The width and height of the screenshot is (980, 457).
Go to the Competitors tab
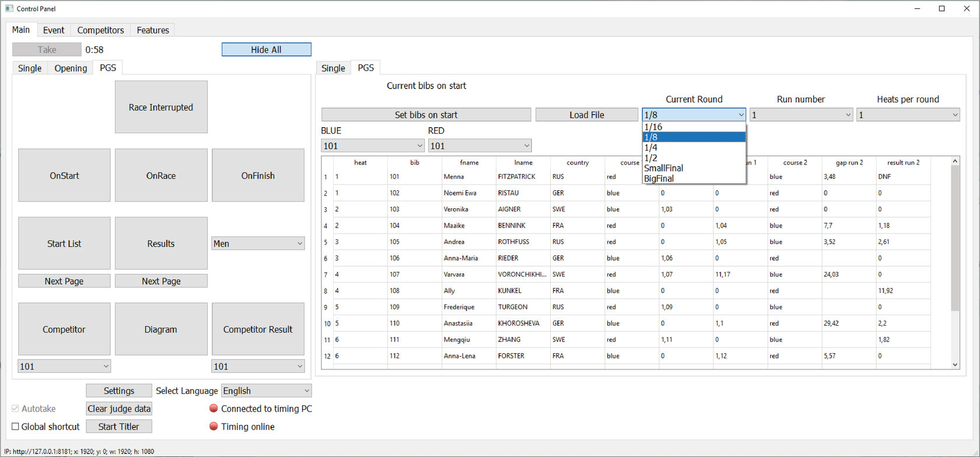click(x=100, y=30)
